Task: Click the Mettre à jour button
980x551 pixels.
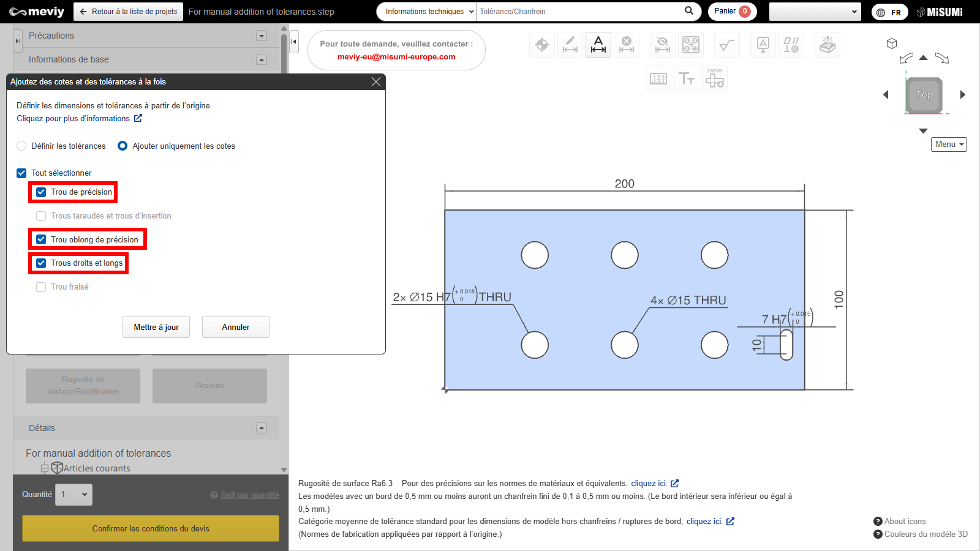Action: (156, 328)
